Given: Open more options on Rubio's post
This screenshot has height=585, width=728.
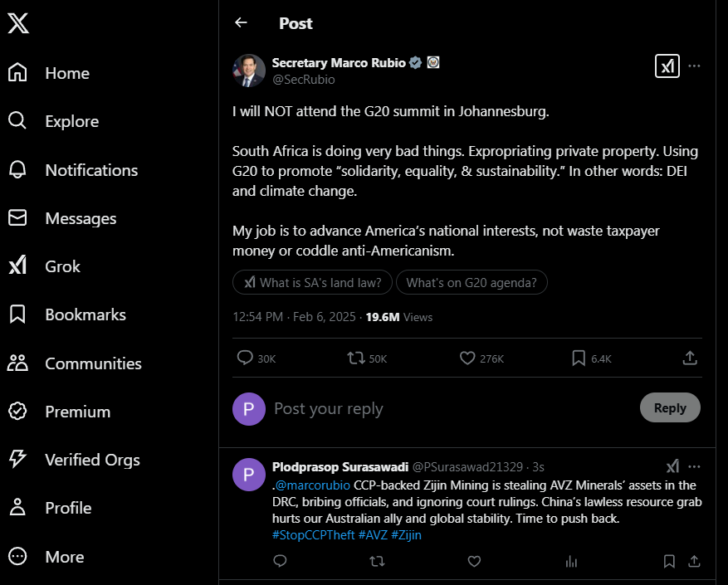Looking at the screenshot, I should click(x=694, y=66).
